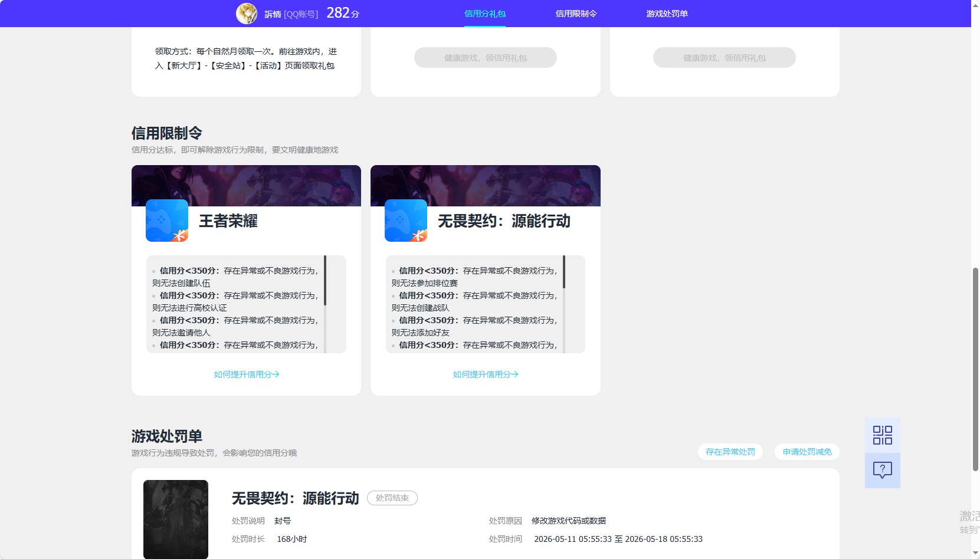Click the [QQ账号] label in header
The height and width of the screenshot is (559, 980).
(301, 14)
